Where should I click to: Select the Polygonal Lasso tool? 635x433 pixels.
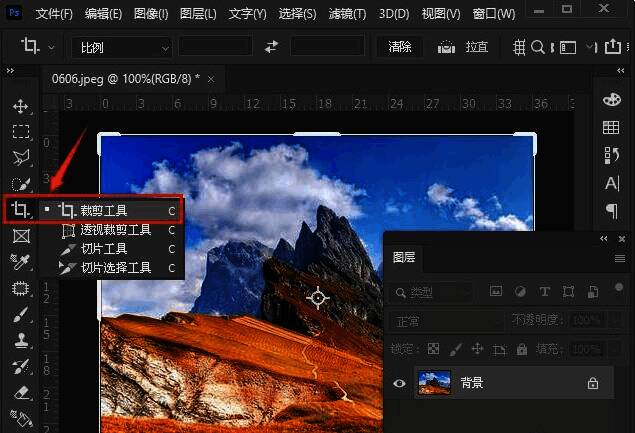[x=21, y=158]
